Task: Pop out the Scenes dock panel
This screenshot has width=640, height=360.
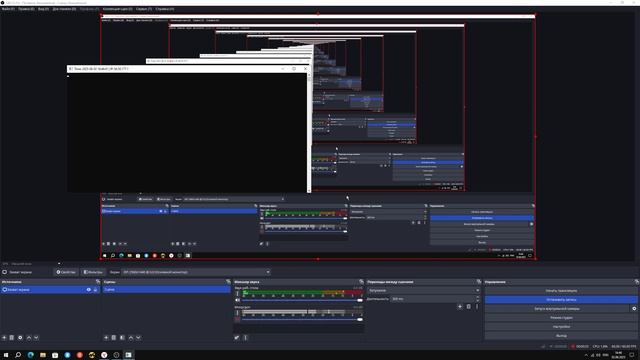Action: point(228,282)
